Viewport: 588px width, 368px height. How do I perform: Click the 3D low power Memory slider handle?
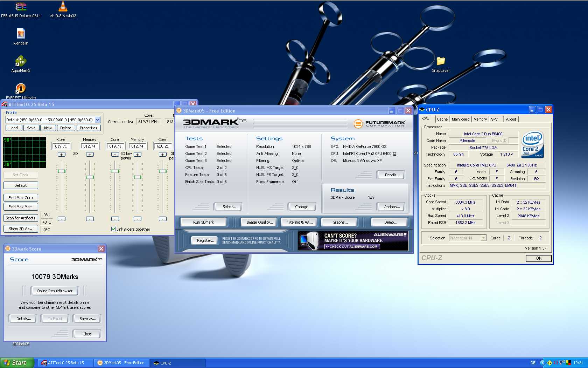pos(138,177)
